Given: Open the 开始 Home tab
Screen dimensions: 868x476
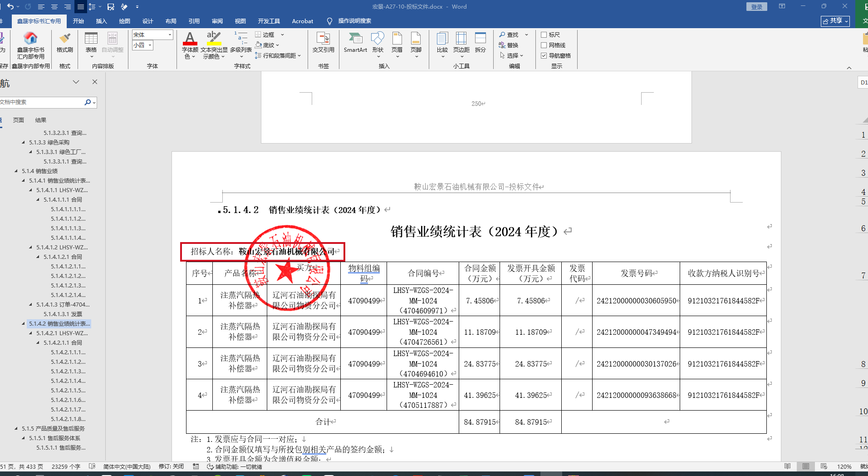Looking at the screenshot, I should click(78, 21).
